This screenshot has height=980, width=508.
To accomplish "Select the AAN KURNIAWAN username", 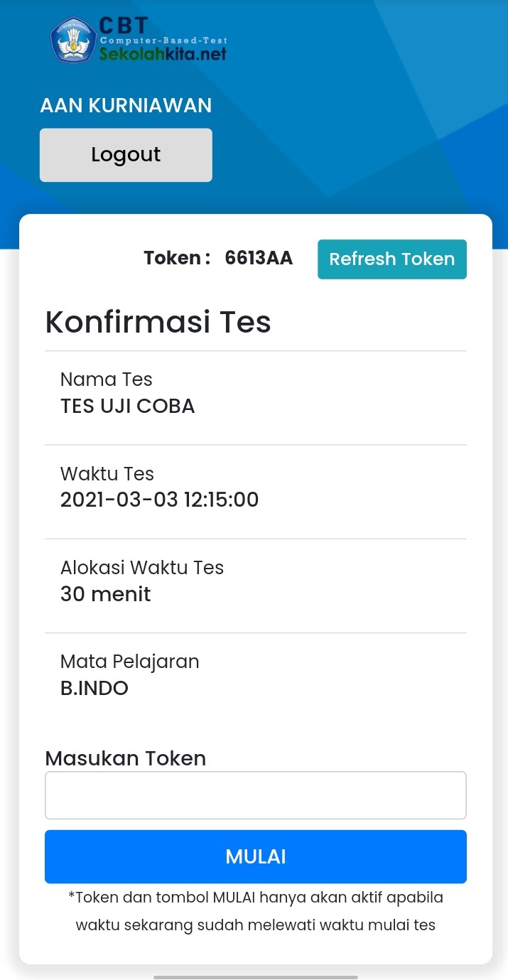I will (126, 106).
